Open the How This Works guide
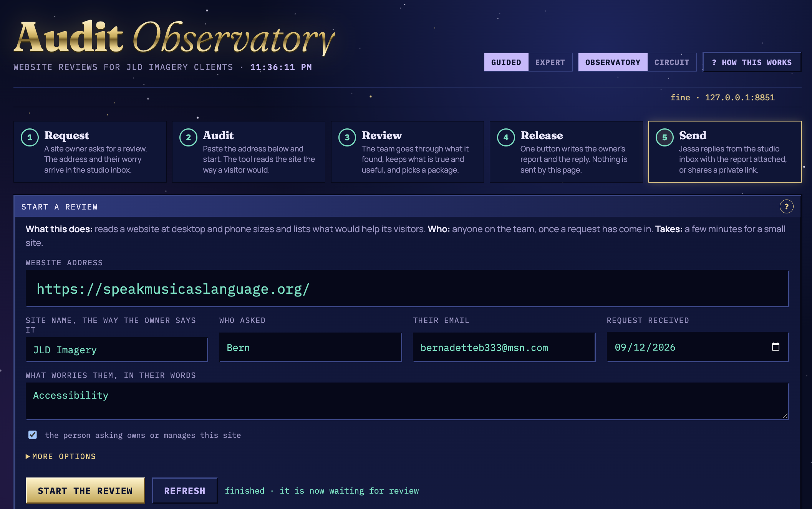Image resolution: width=812 pixels, height=509 pixels. pos(752,62)
